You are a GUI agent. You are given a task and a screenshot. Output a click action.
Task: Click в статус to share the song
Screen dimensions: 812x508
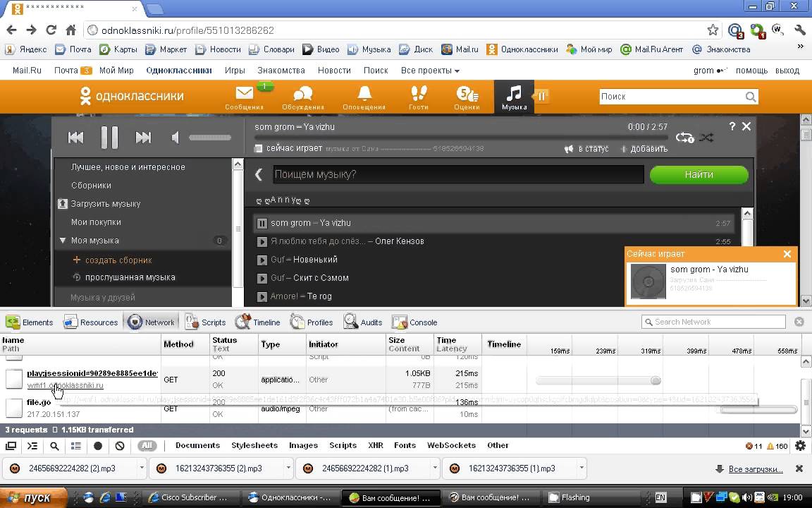pyautogui.click(x=586, y=149)
